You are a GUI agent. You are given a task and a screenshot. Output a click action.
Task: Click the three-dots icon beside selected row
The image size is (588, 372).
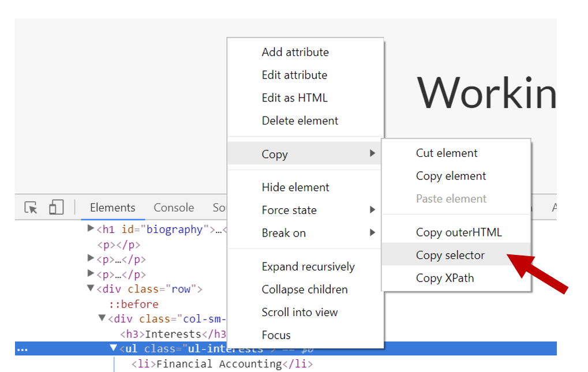22,349
